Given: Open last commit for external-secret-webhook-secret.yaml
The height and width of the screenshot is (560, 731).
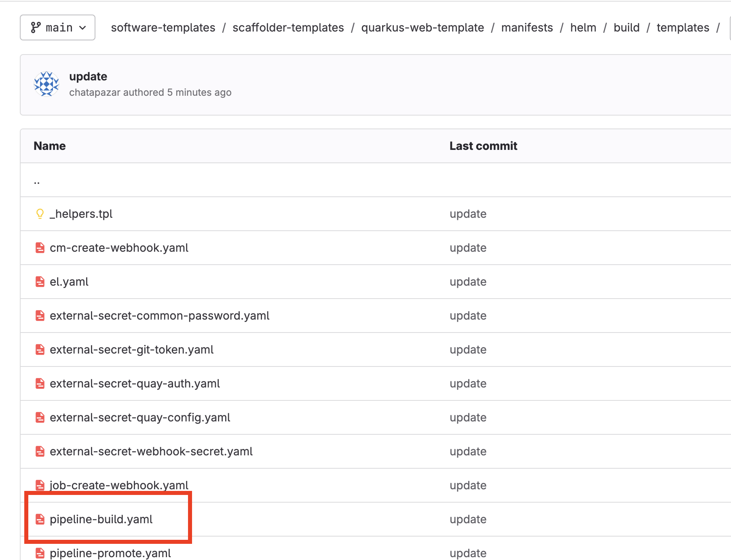Looking at the screenshot, I should click(468, 451).
